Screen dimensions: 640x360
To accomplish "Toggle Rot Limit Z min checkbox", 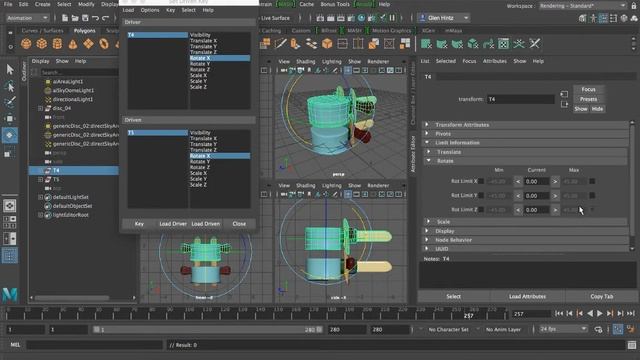I will pos(481,210).
